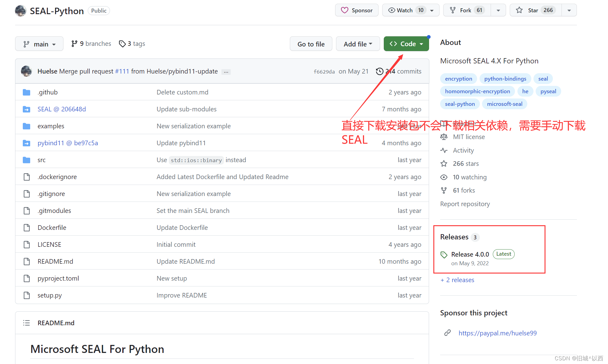Expand the Add file menu

[x=358, y=44]
